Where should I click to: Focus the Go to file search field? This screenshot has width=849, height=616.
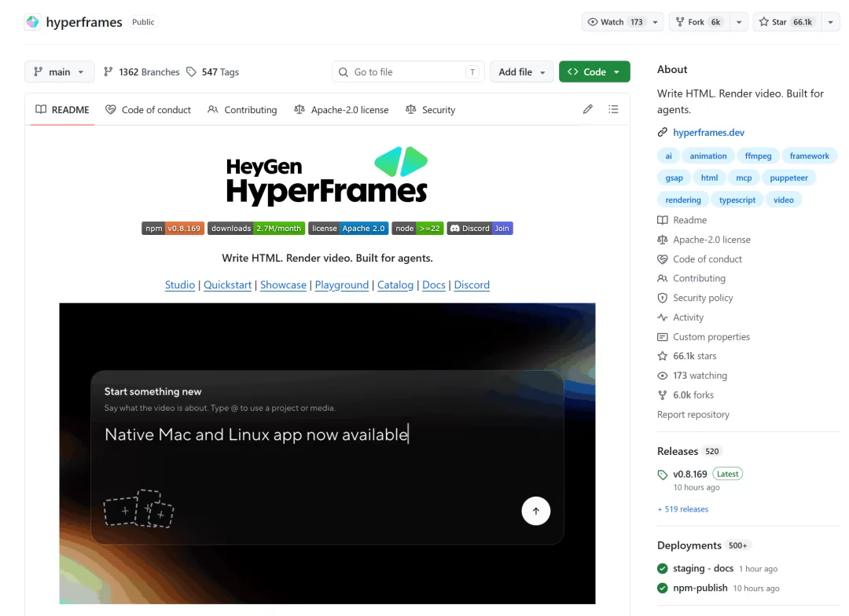click(408, 72)
